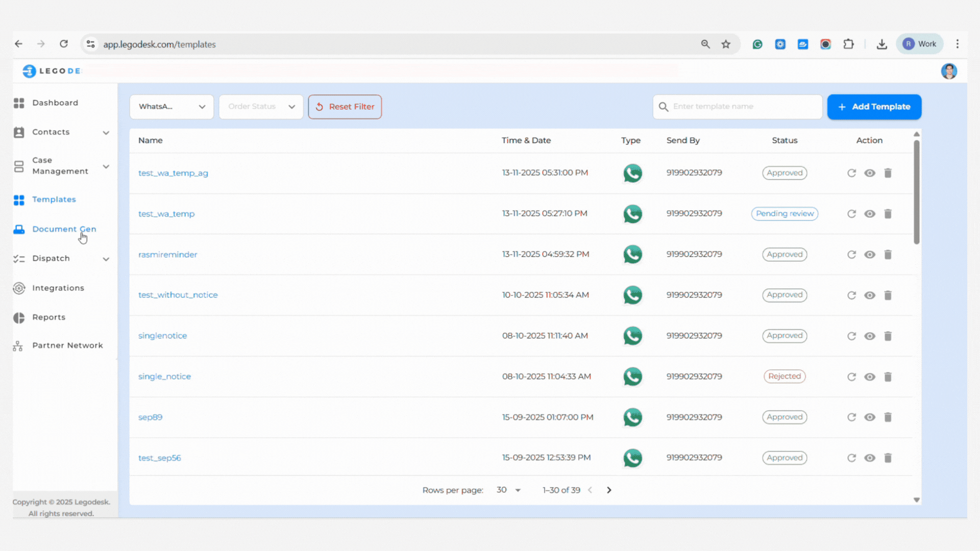View the test_wa_temp_ag template with eye icon

[x=870, y=173]
